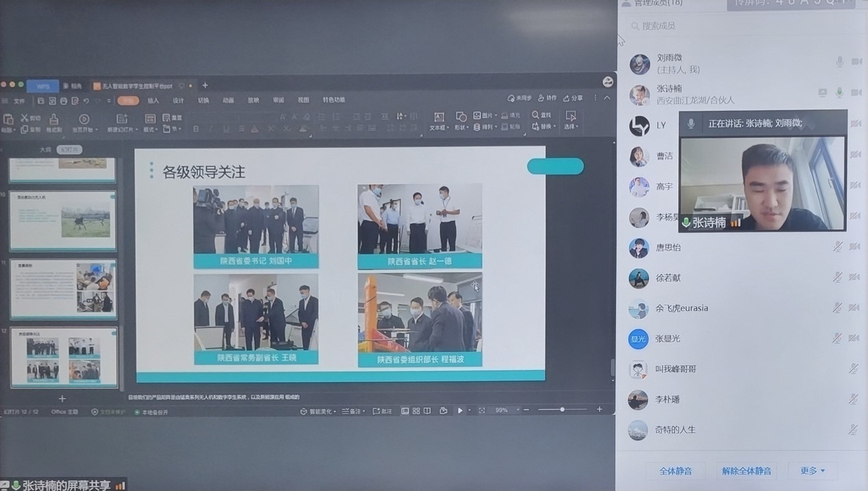Open the 动画 (Animation) ribbon tab
This screenshot has height=491, width=868.
point(228,100)
